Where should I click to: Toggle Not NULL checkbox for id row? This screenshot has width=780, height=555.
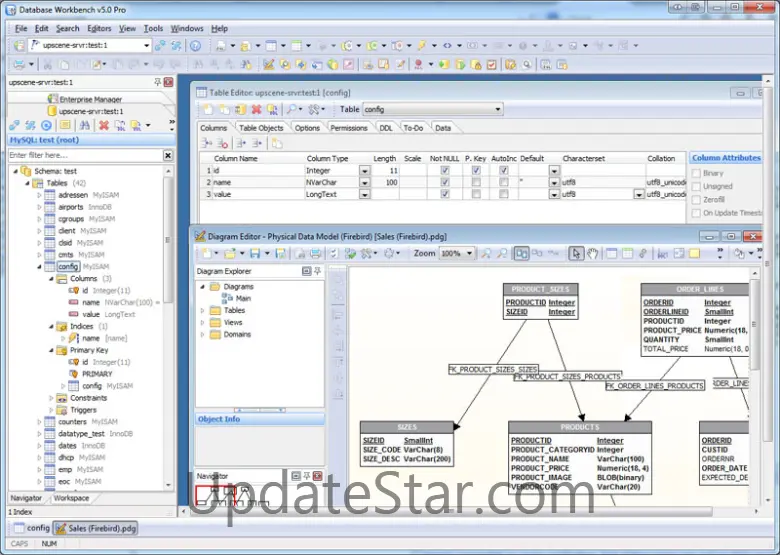[445, 171]
